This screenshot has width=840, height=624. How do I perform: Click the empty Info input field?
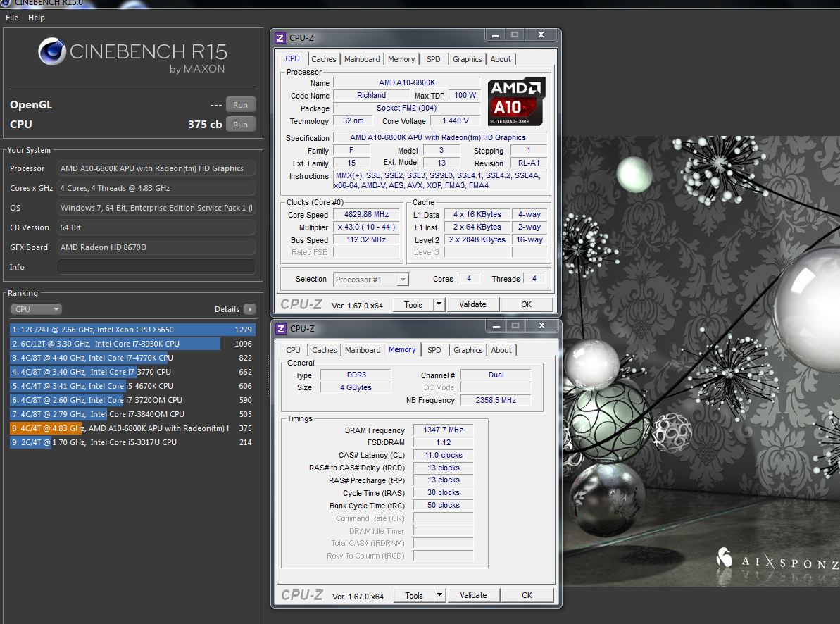(x=156, y=267)
